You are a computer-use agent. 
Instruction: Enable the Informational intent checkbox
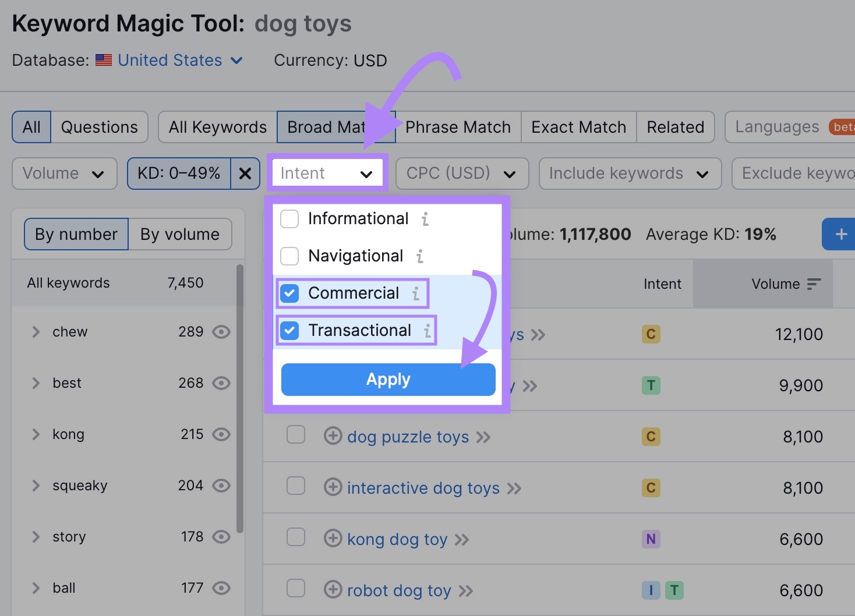pos(289,218)
